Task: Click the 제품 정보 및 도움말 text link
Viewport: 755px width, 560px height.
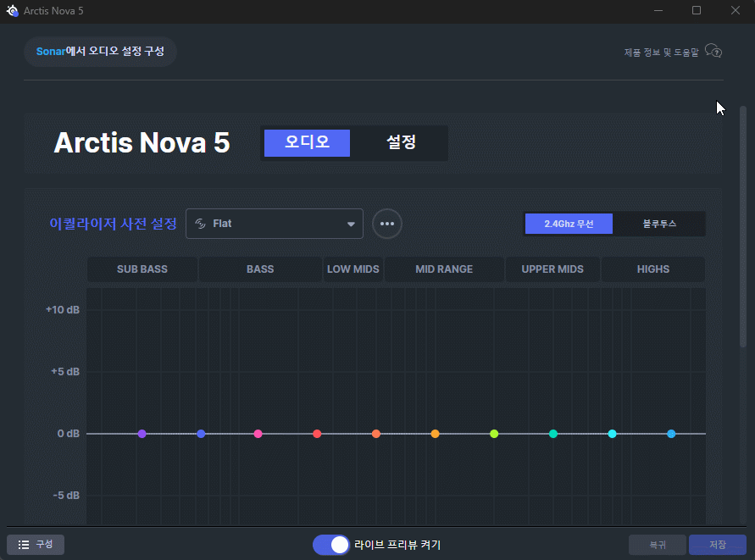Action: point(661,52)
